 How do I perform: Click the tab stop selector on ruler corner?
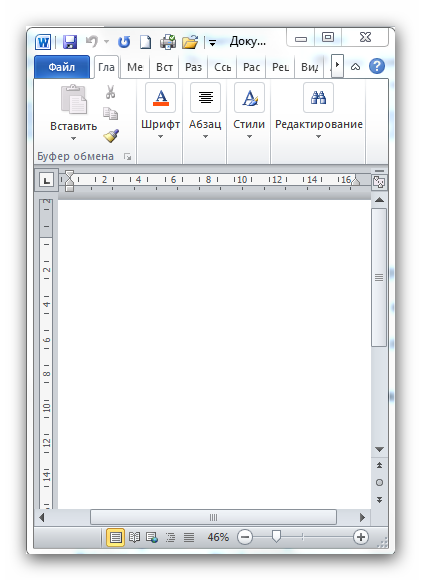coord(46,181)
